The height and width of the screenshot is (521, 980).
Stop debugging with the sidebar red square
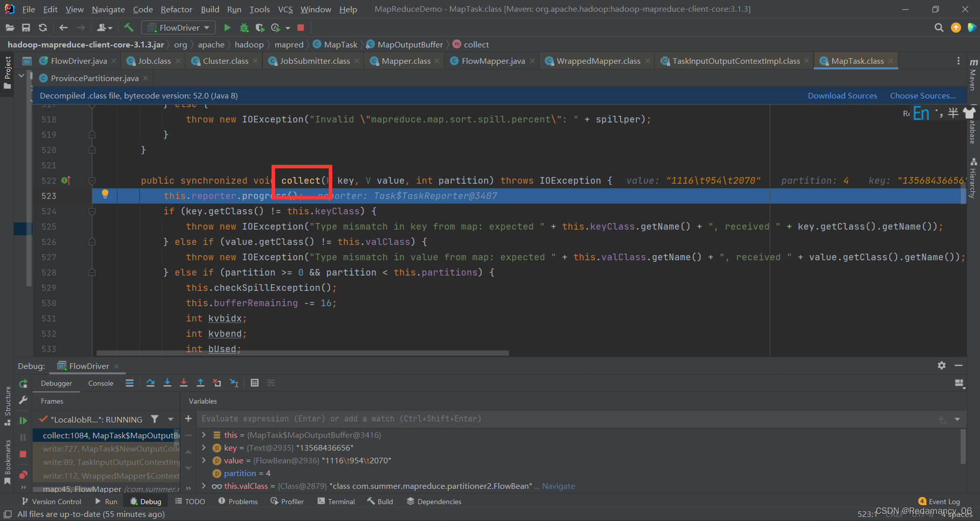[x=23, y=454]
